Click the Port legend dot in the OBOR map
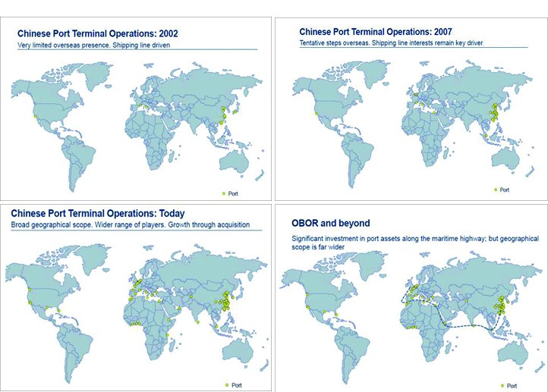This screenshot has width=548, height=392. (499, 385)
